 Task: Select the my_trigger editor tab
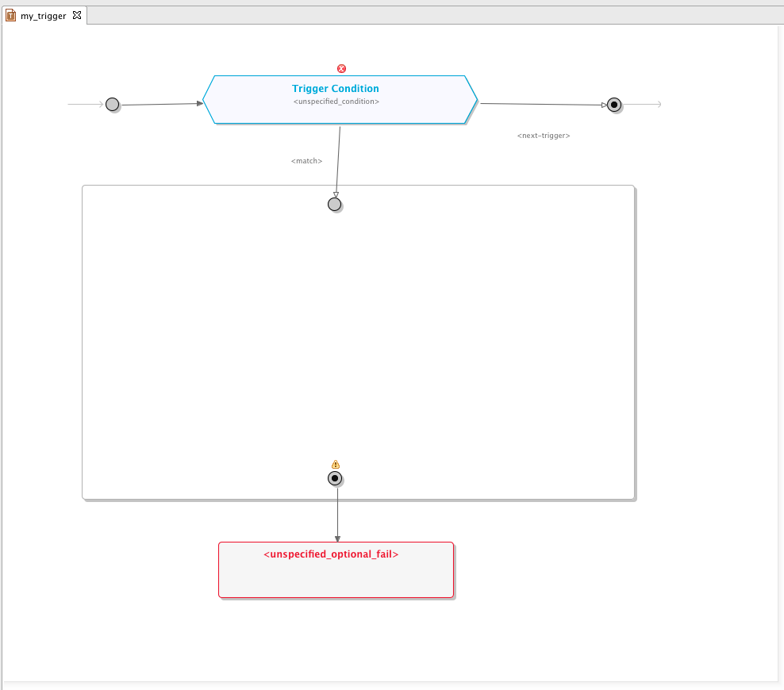[43, 16]
